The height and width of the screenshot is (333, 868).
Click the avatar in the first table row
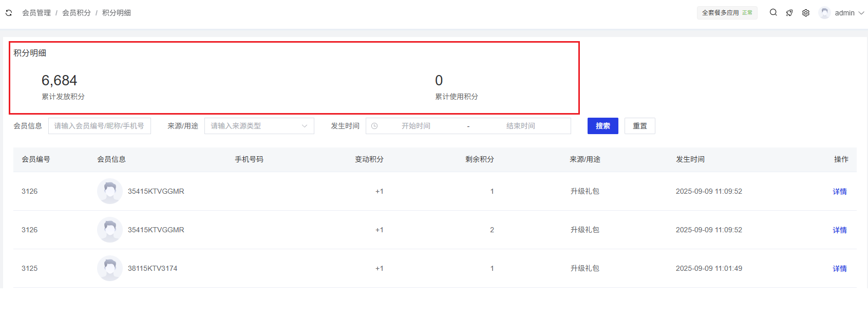(109, 191)
